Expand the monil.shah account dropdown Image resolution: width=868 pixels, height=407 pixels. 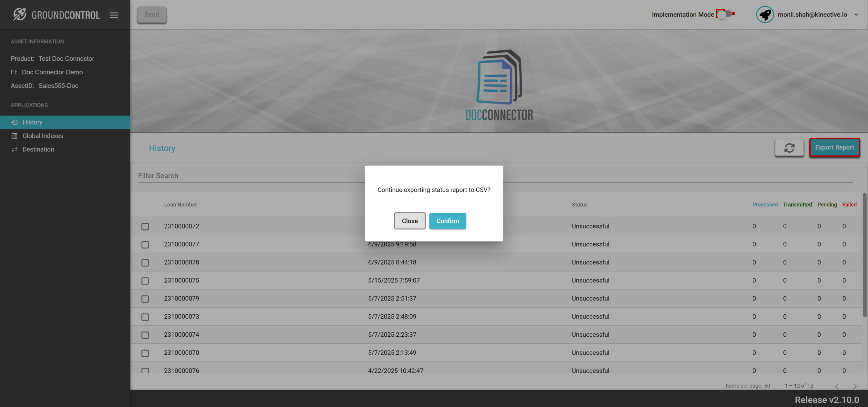click(856, 15)
